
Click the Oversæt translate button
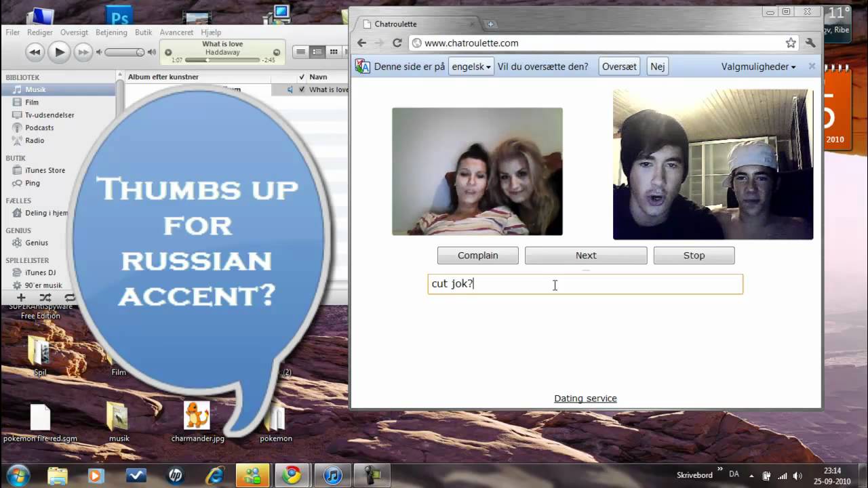click(x=619, y=67)
